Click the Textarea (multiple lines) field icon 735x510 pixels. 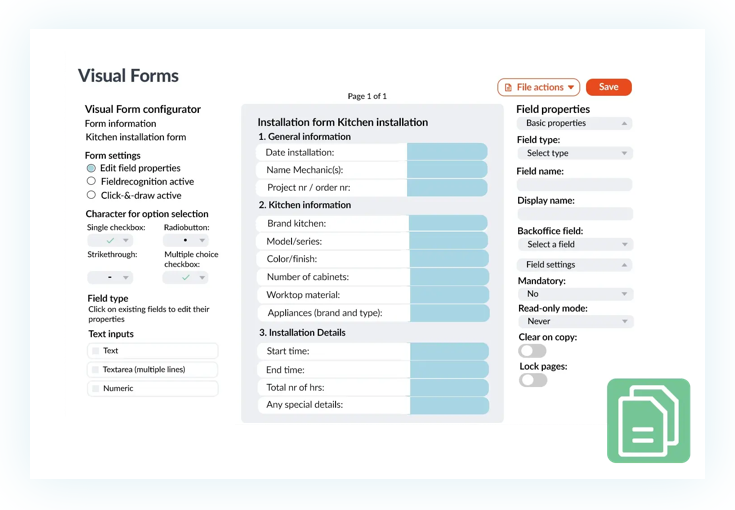96,370
